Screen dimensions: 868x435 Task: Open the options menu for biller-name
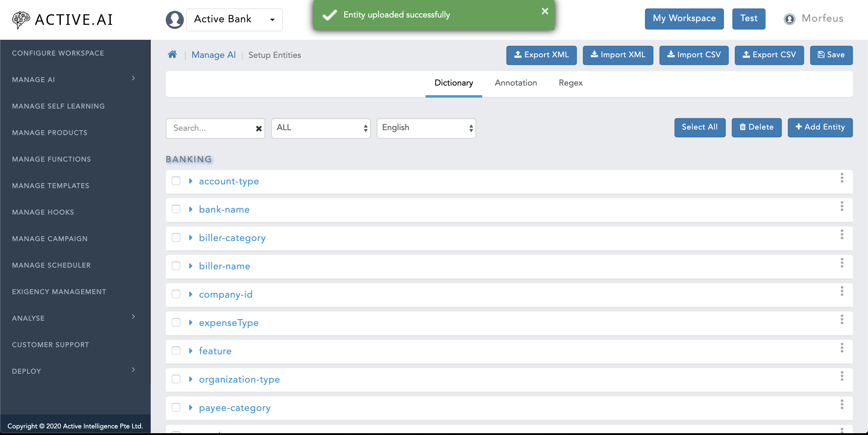[x=842, y=263]
